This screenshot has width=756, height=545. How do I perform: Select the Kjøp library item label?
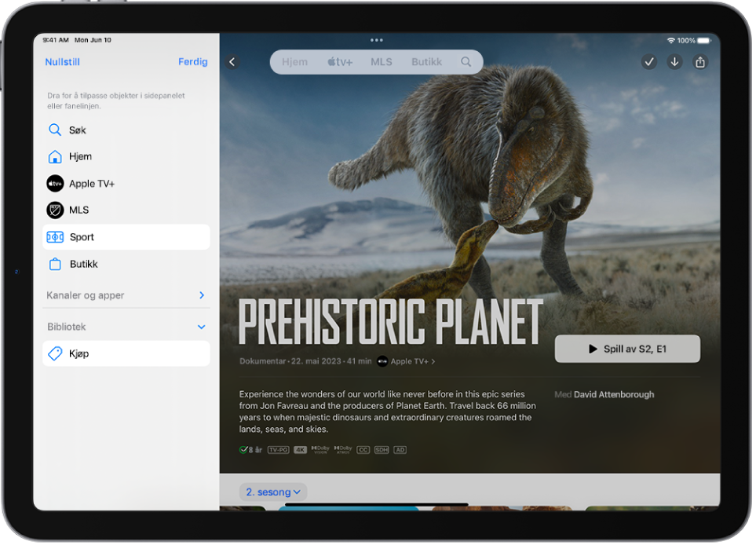tap(79, 354)
